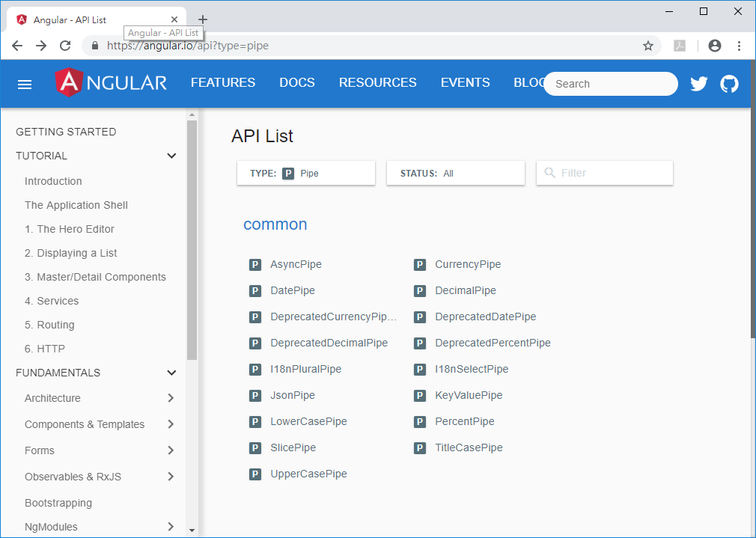Image resolution: width=756 pixels, height=538 pixels.
Task: Click the API Filter input field
Action: [605, 173]
